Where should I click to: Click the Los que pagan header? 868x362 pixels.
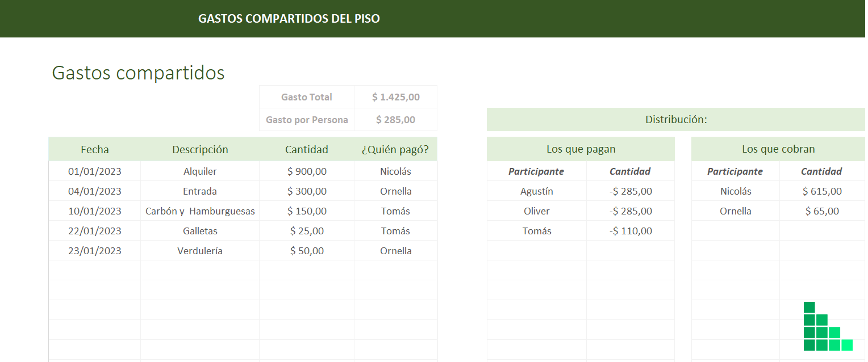(x=581, y=149)
